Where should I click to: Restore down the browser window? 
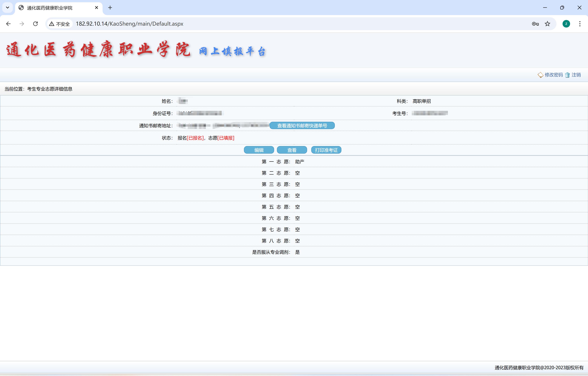[x=562, y=8]
